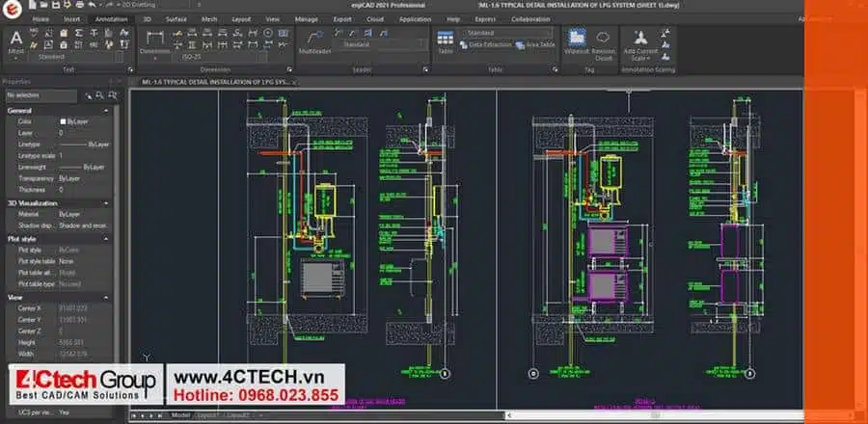Click the Linetype ByLayer property value

coord(85,145)
